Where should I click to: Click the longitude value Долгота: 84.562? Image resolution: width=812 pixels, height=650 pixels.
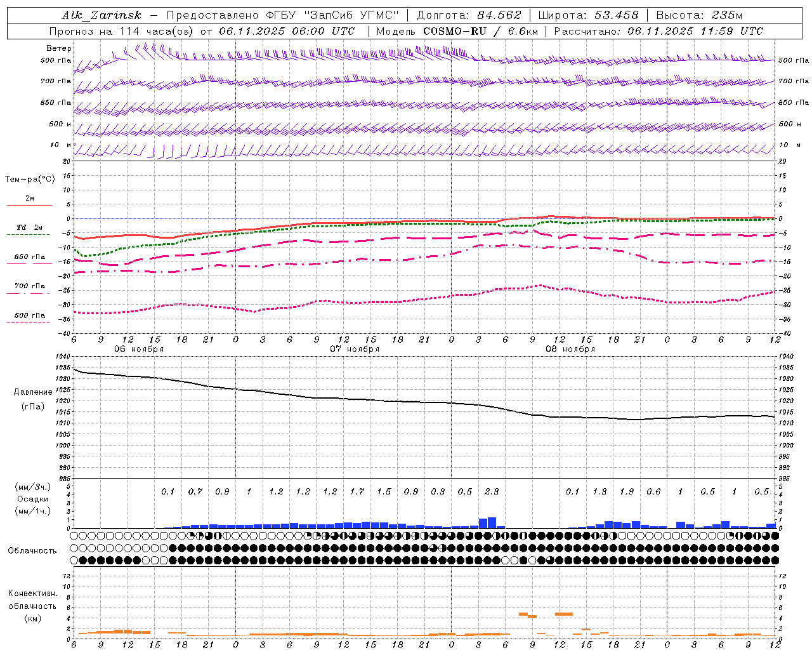click(469, 15)
